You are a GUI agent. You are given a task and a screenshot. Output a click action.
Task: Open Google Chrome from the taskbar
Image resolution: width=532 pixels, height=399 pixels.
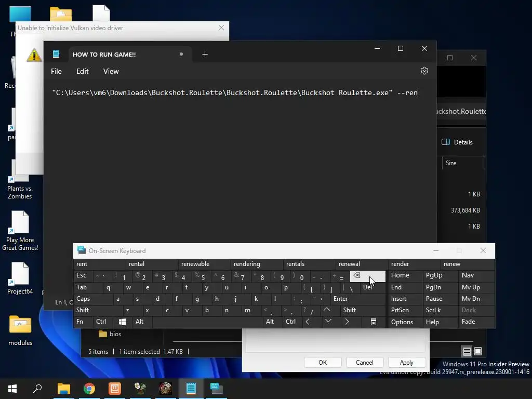89,389
